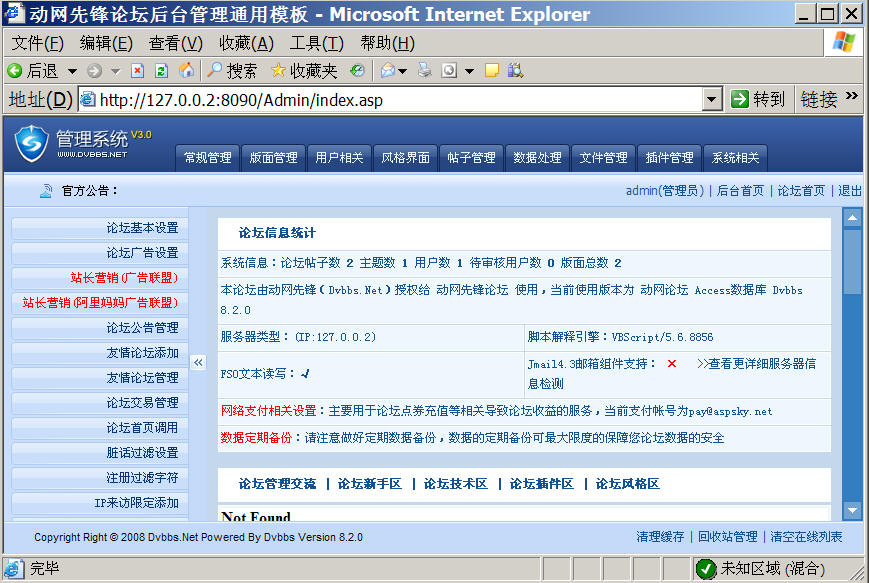Visit the 论坛插件区 link

pos(541,484)
